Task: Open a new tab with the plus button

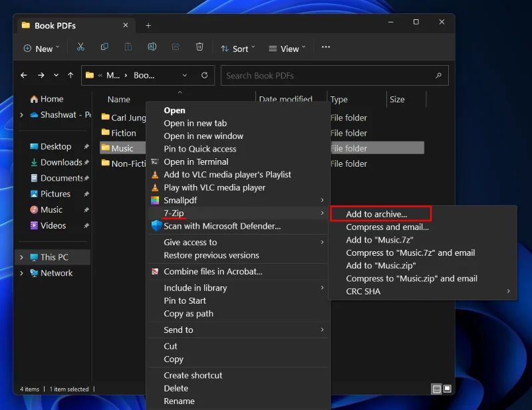Action: coord(148,25)
